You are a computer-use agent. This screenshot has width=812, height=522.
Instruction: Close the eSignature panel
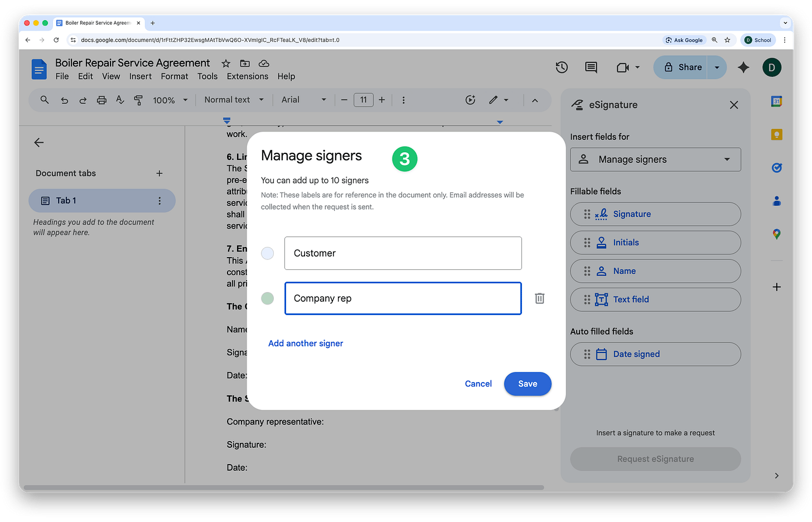pos(734,105)
